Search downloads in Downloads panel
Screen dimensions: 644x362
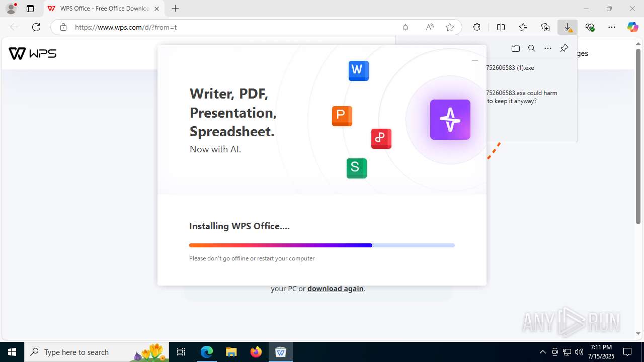coord(531,48)
